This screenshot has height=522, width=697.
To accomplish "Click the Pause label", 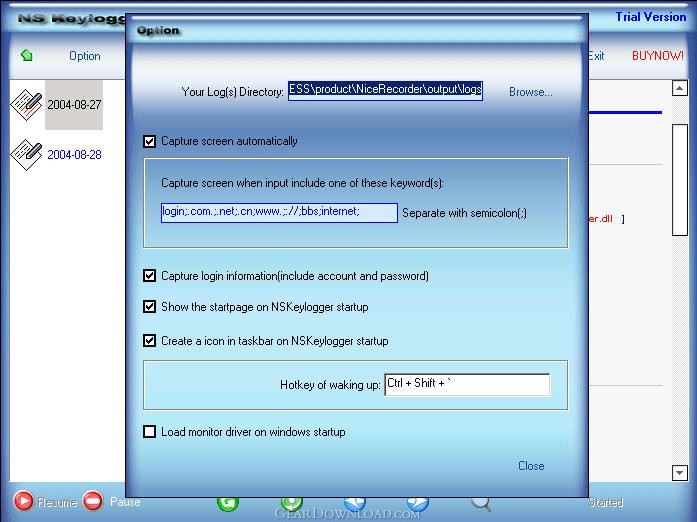I will point(125,502).
